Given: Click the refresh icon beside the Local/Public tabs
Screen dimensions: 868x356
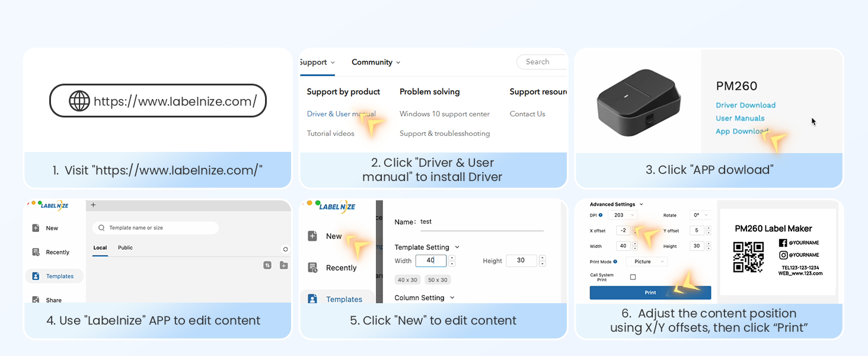Looking at the screenshot, I should click(x=285, y=249).
